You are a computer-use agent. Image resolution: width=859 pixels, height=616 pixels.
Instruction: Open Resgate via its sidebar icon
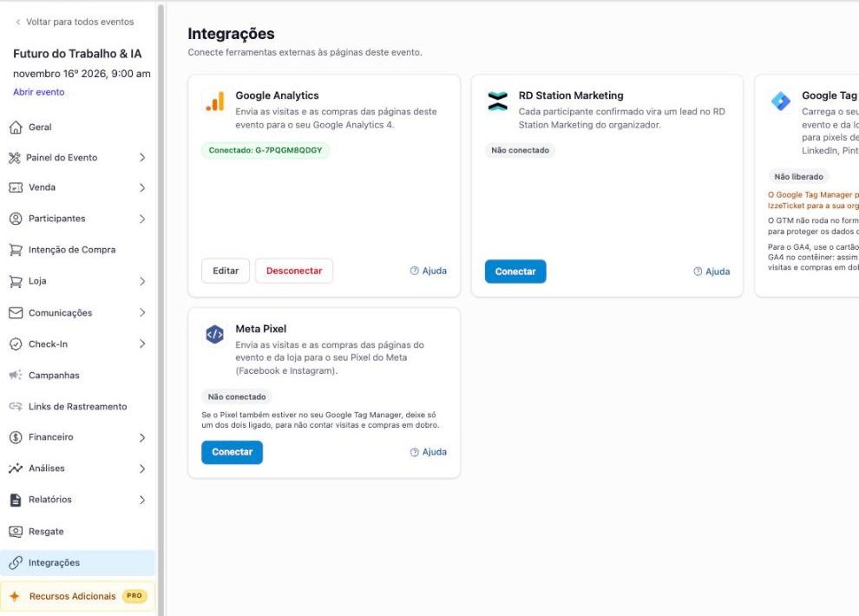[x=16, y=531]
